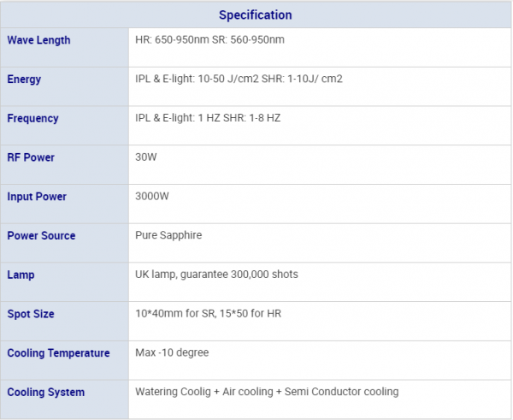Viewport: 513px width, 420px height.
Task: Click the Input Power row label
Action: click(x=37, y=197)
